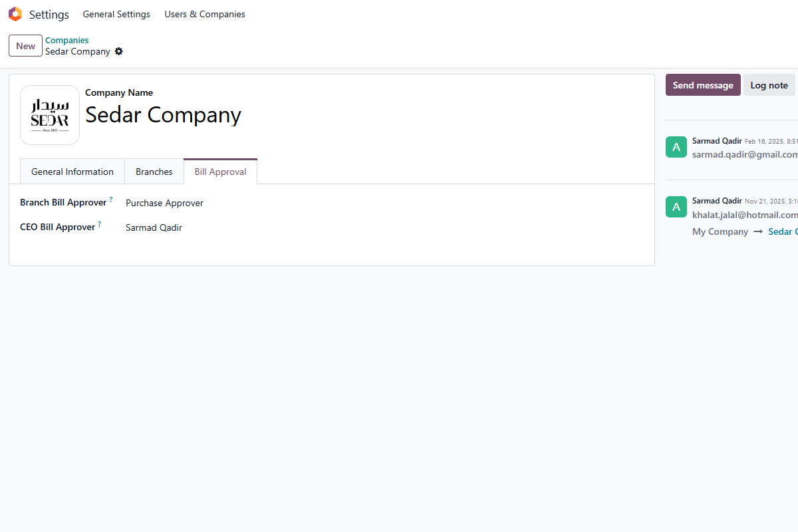The image size is (798, 532).
Task: Click Sarmad Qadir's avatar on the Feb 16 message
Action: click(x=676, y=147)
